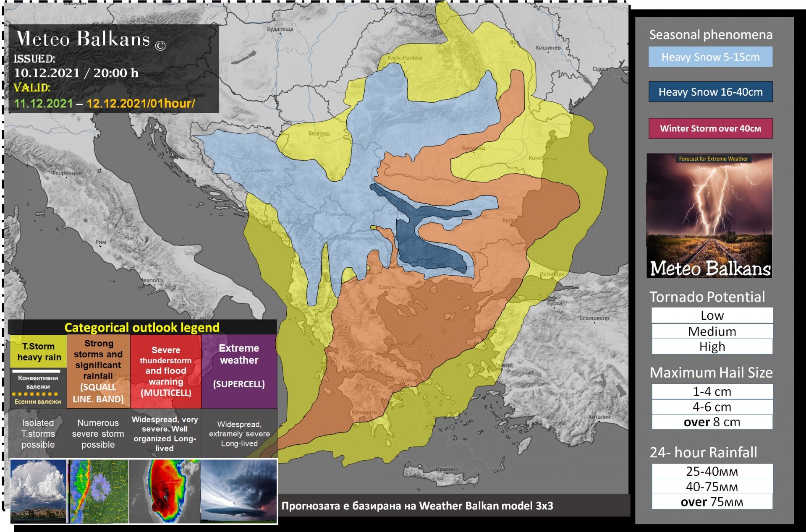
Task: Click the Прищина city label on map
Action: click(338, 214)
